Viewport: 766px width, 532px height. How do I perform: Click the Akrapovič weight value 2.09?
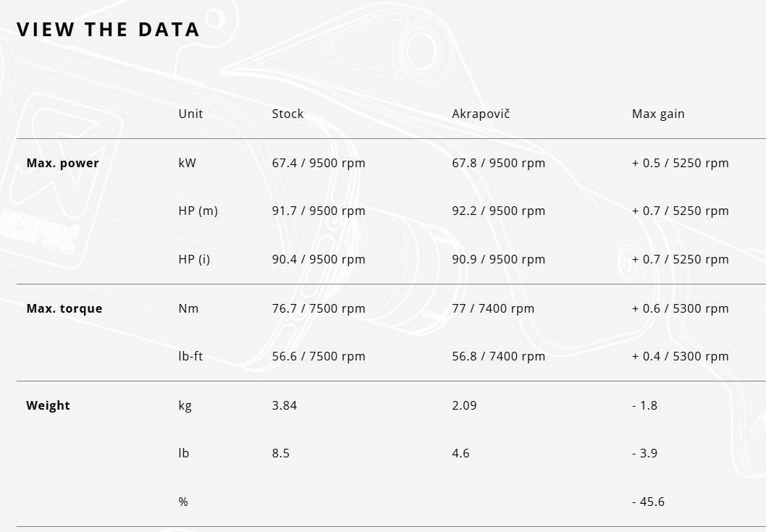coord(464,405)
